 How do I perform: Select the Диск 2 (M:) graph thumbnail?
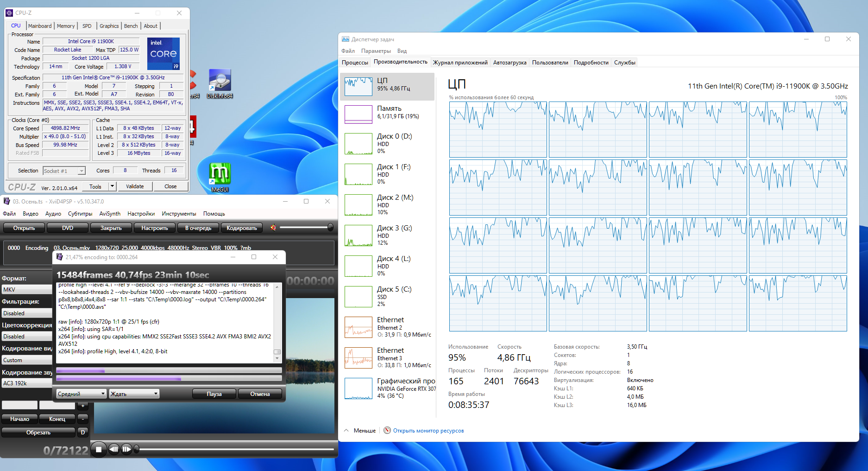pos(359,205)
